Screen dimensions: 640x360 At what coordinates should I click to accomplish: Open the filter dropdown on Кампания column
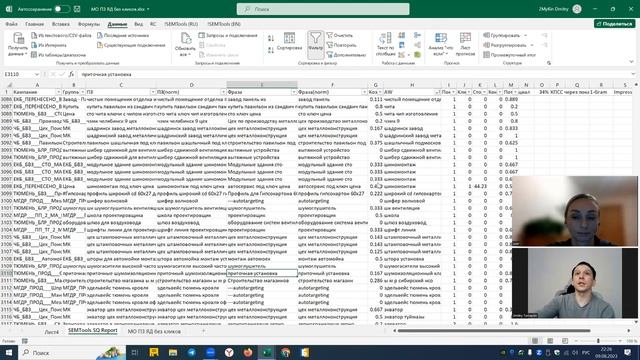click(x=58, y=92)
